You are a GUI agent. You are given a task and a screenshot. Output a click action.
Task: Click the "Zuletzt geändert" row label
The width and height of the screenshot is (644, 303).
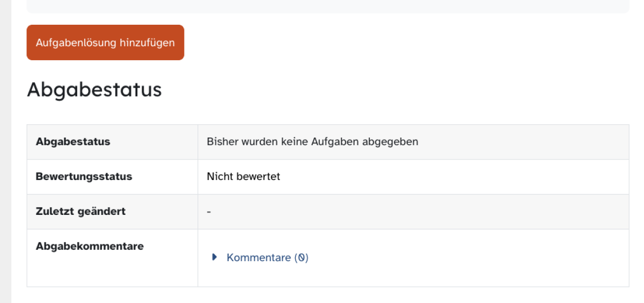point(80,211)
